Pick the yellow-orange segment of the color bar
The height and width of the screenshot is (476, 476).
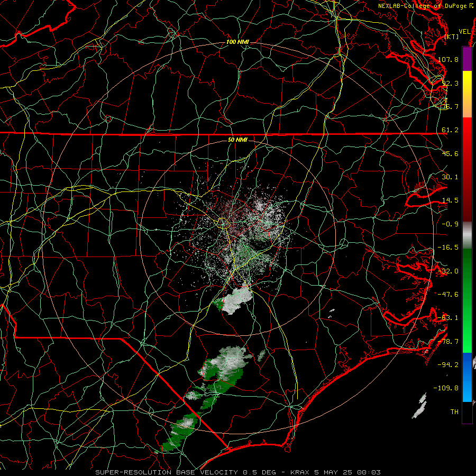467,94
